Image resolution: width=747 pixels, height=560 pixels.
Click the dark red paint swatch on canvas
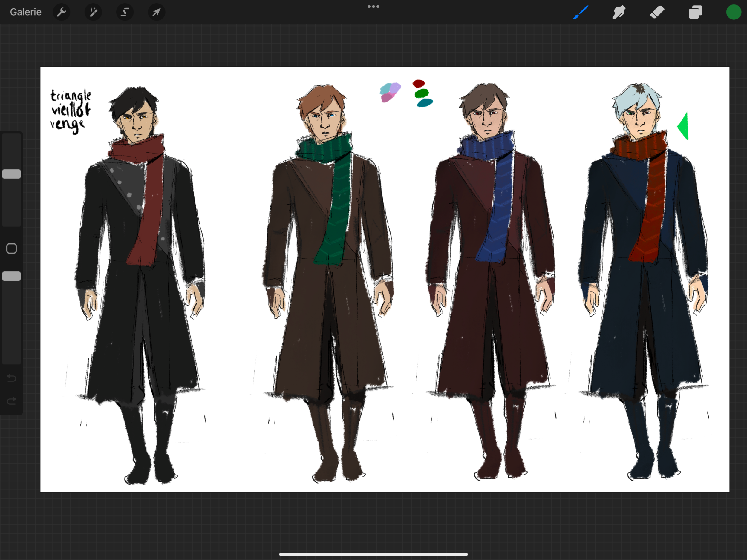coord(419,83)
